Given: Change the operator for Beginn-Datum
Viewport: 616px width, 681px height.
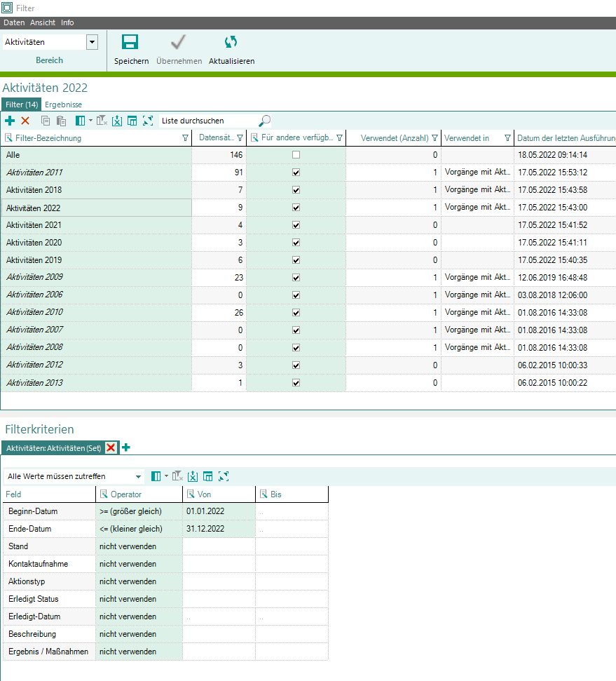Looking at the screenshot, I should click(139, 511).
